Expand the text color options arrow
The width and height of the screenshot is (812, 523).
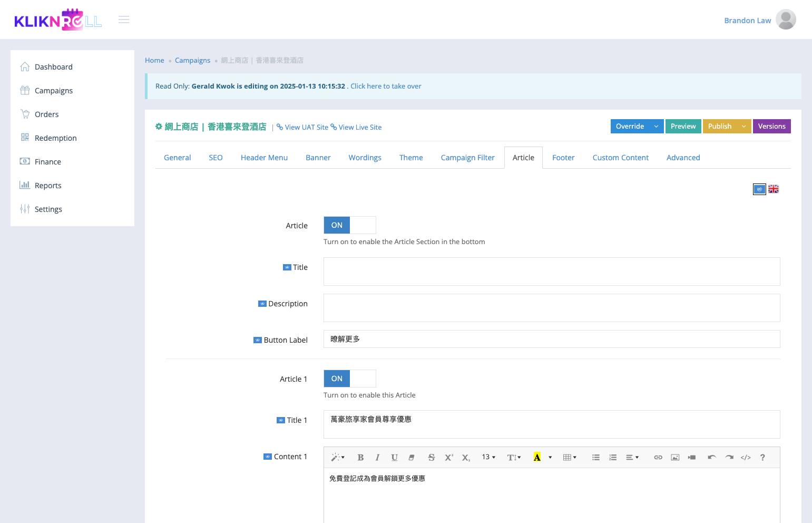550,458
